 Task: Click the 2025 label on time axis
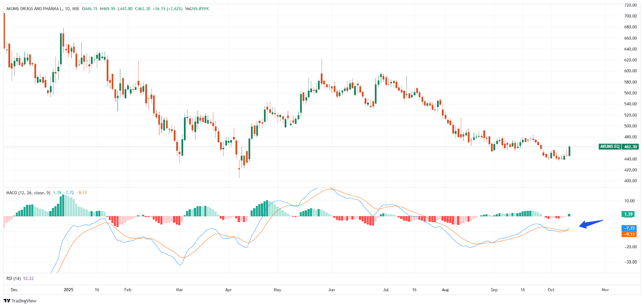coord(69,290)
